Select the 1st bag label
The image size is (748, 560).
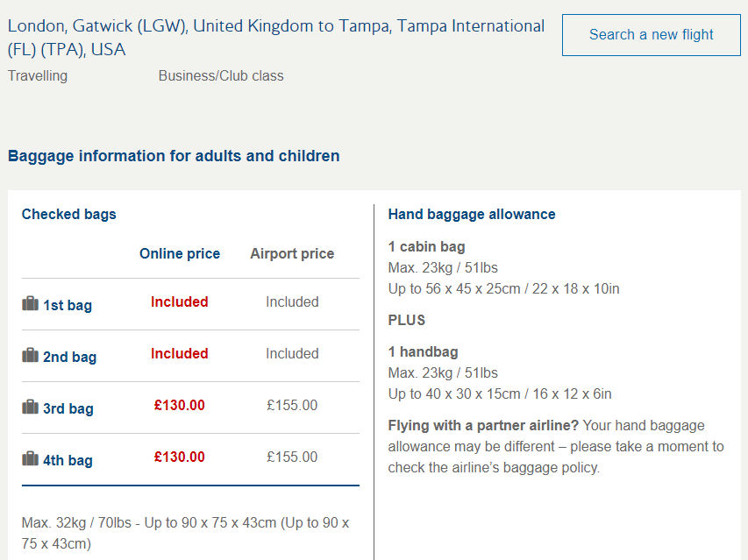click(x=68, y=306)
